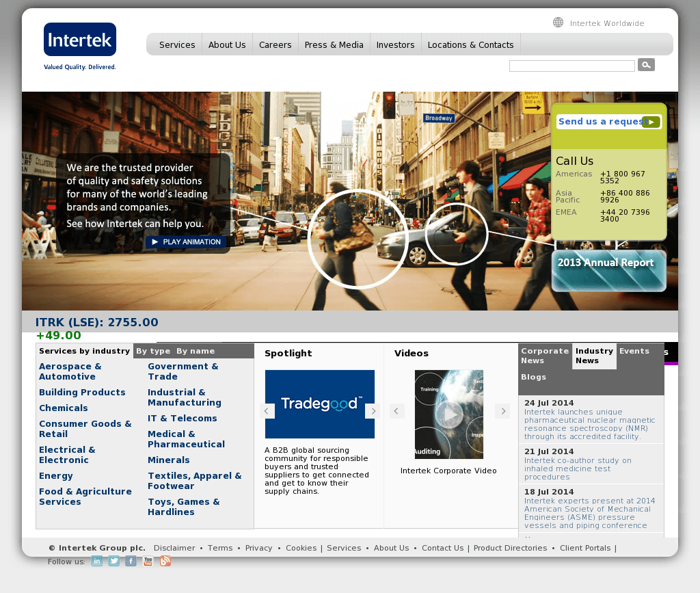Open the Chemicals industry link
The width and height of the screenshot is (700, 593).
[x=64, y=408]
